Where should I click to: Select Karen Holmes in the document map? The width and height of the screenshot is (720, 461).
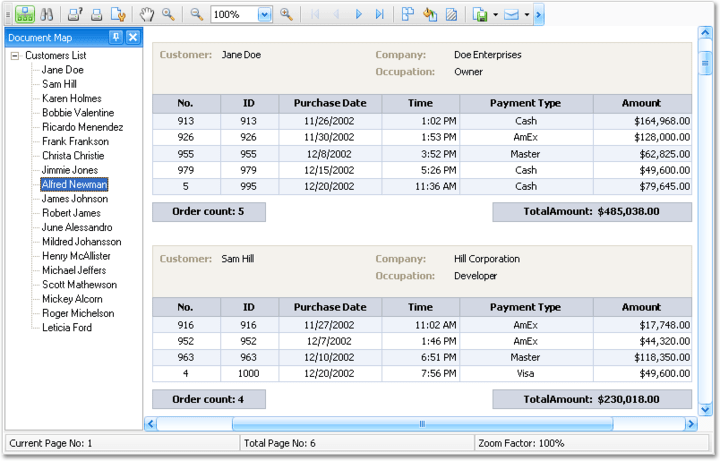pyautogui.click(x=71, y=99)
